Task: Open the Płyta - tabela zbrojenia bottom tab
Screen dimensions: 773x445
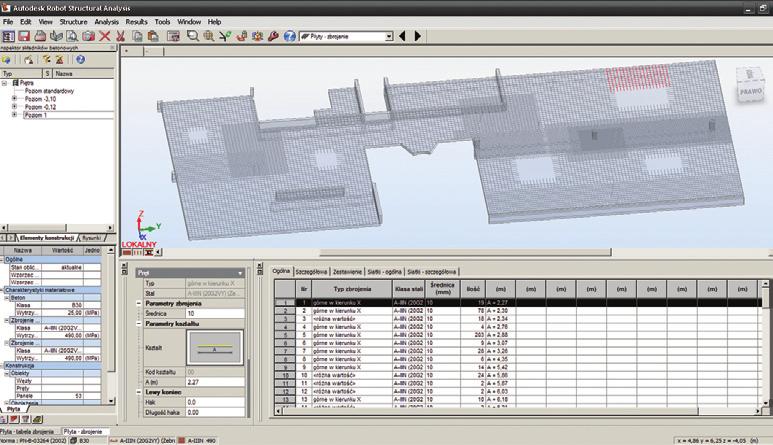Action: (x=27, y=432)
